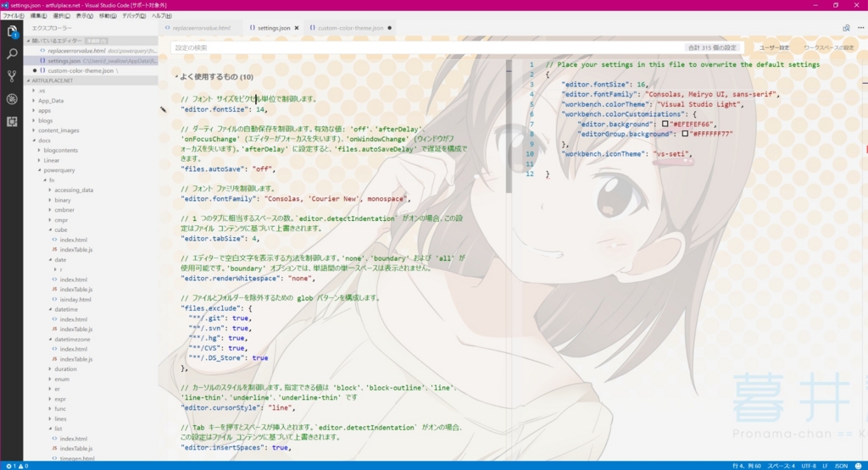The height and width of the screenshot is (470, 868).
Task: Click the "workbench.iconTheme" line in user settings
Action: click(626, 154)
